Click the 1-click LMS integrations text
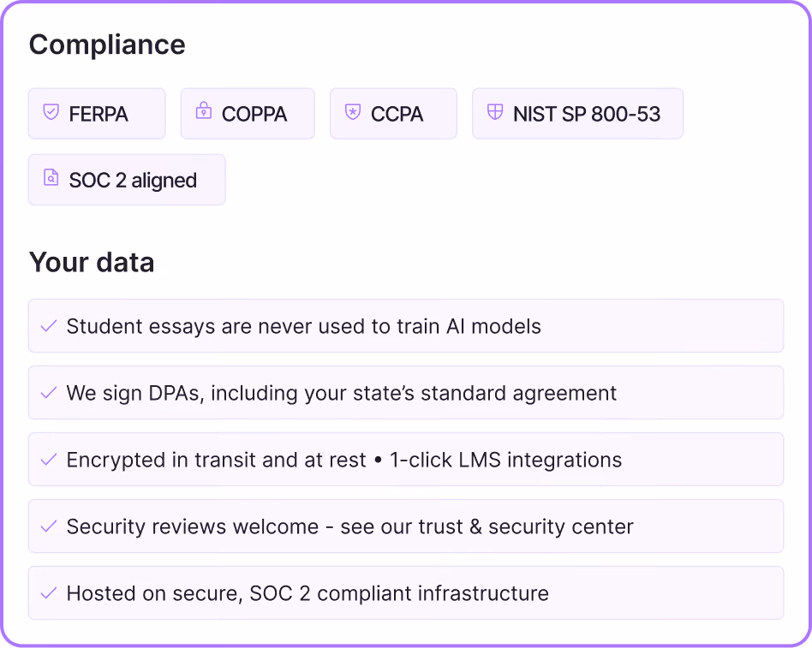 (505, 461)
